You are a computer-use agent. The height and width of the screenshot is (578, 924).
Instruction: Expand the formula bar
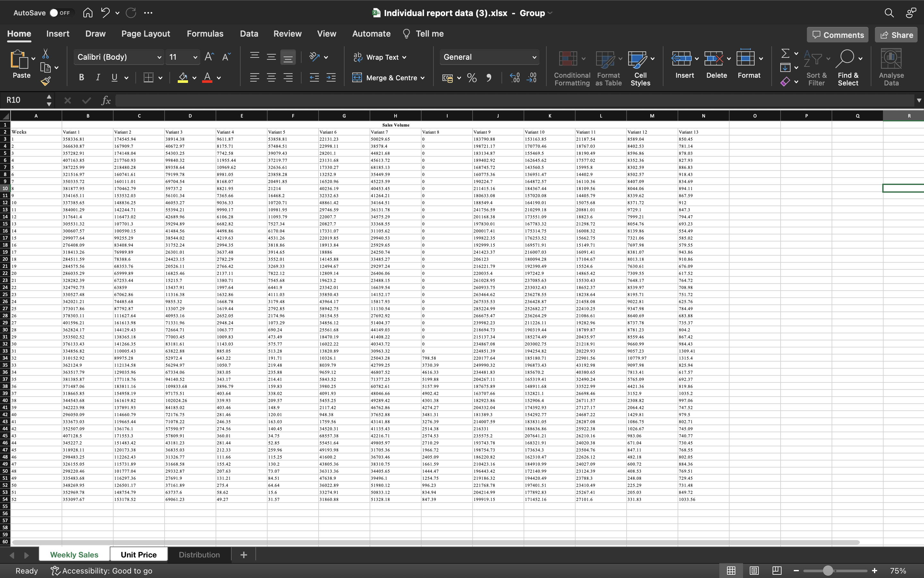tap(919, 100)
